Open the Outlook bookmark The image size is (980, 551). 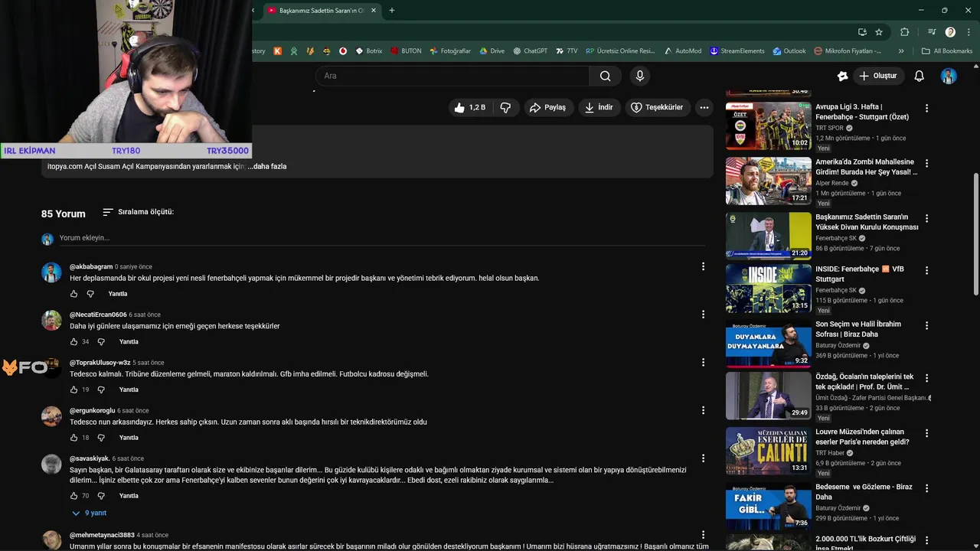pyautogui.click(x=789, y=51)
